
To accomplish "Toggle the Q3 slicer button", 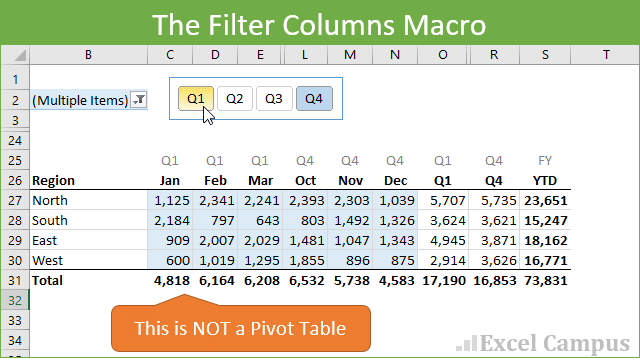I will [274, 98].
